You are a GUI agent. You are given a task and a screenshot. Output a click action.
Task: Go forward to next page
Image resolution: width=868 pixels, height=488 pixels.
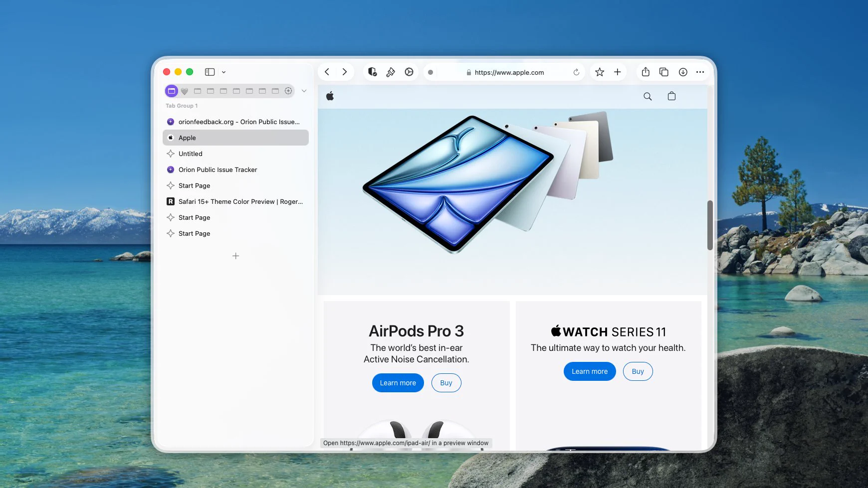pyautogui.click(x=344, y=72)
